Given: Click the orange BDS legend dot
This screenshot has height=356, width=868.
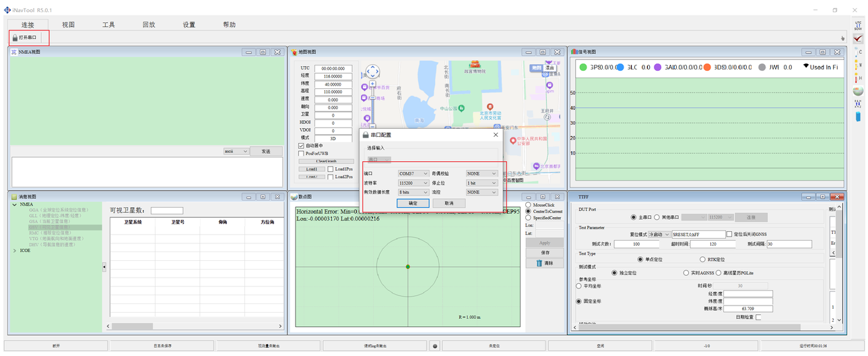Looking at the screenshot, I should point(707,67).
